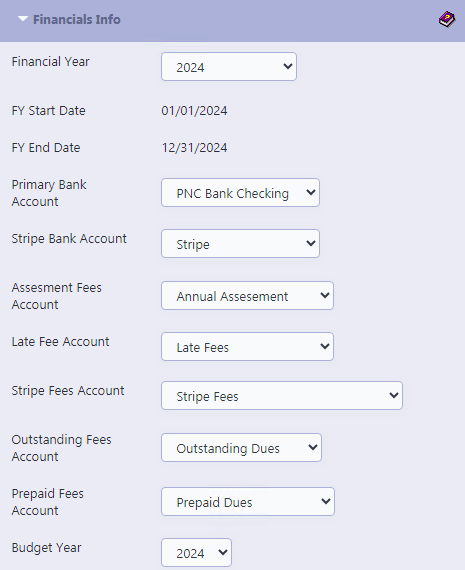Open the Financial Year dropdown

click(x=229, y=67)
